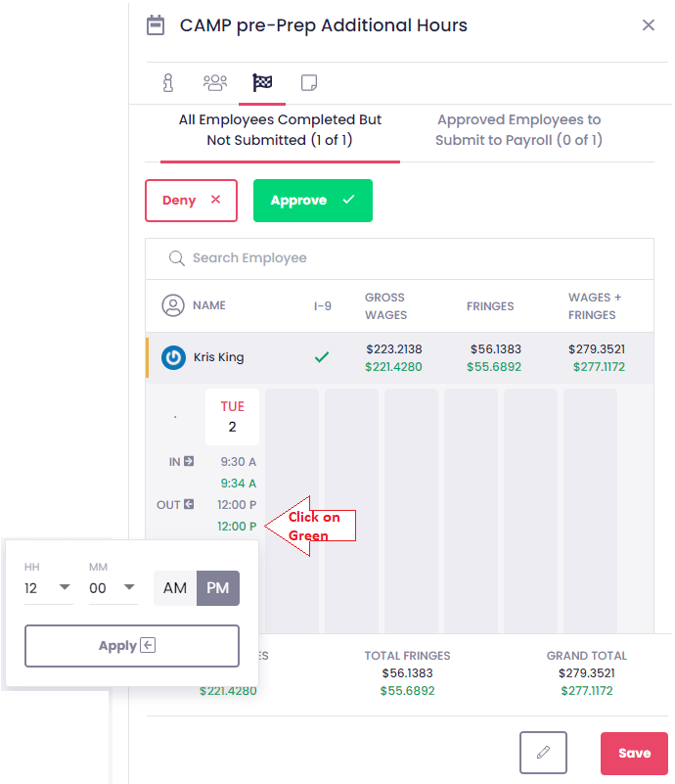
Task: Click gross wages value $223.2138
Action: click(393, 349)
